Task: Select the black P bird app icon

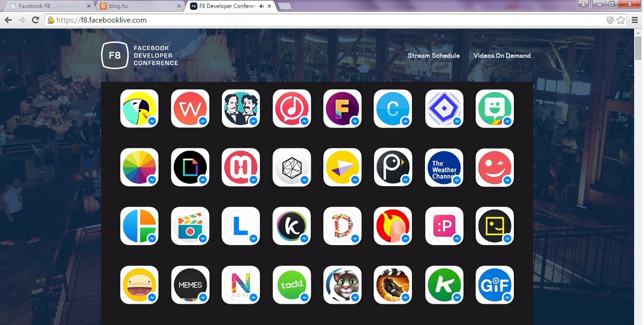Action: coord(393,167)
